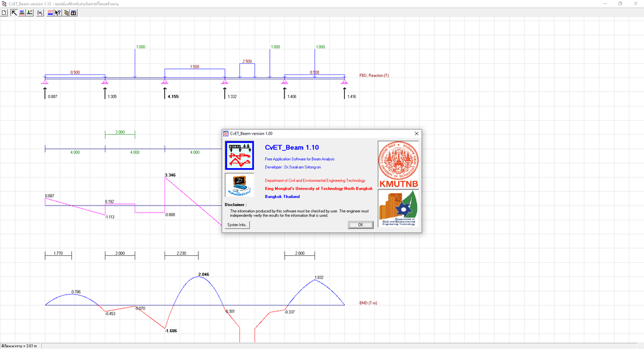The width and height of the screenshot is (644, 349).
Task: Open the distributed load tool in toolbar
Action: click(22, 13)
